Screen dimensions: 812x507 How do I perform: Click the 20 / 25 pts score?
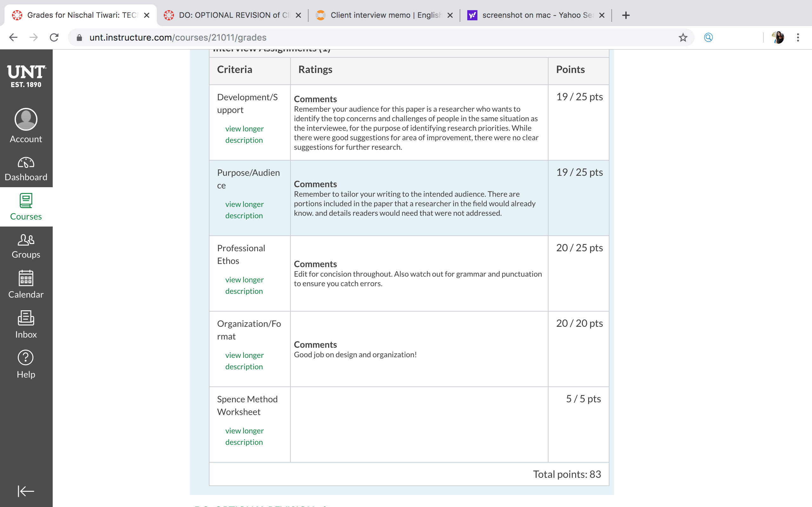[x=580, y=247]
